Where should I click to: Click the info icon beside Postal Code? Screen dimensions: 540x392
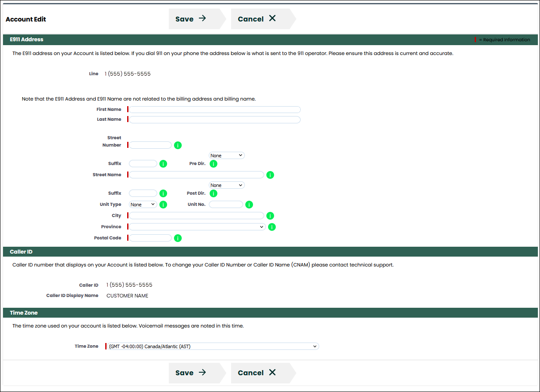point(178,238)
